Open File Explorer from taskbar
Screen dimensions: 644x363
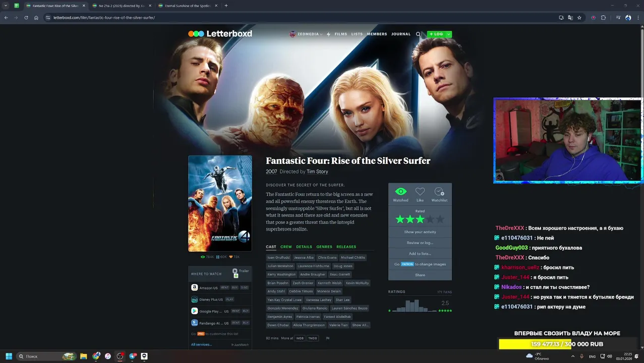(84, 356)
